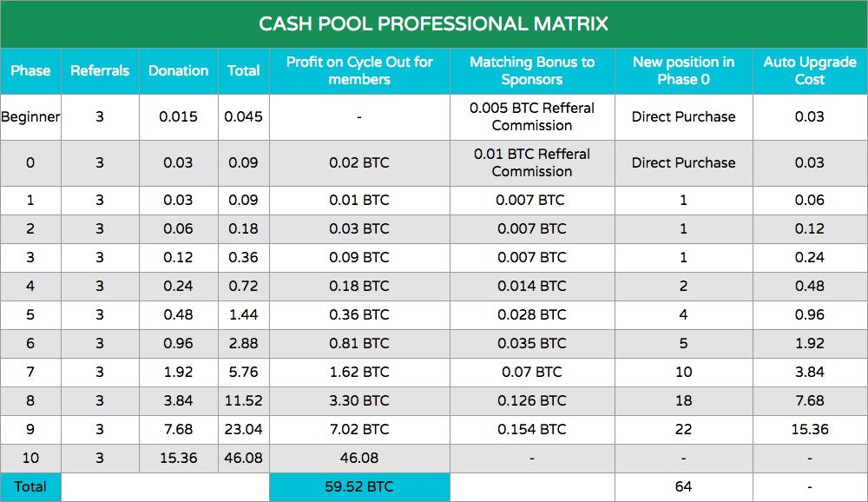Click total value 0.36
Image resolution: width=868 pixels, height=502 pixels.
pos(244,258)
